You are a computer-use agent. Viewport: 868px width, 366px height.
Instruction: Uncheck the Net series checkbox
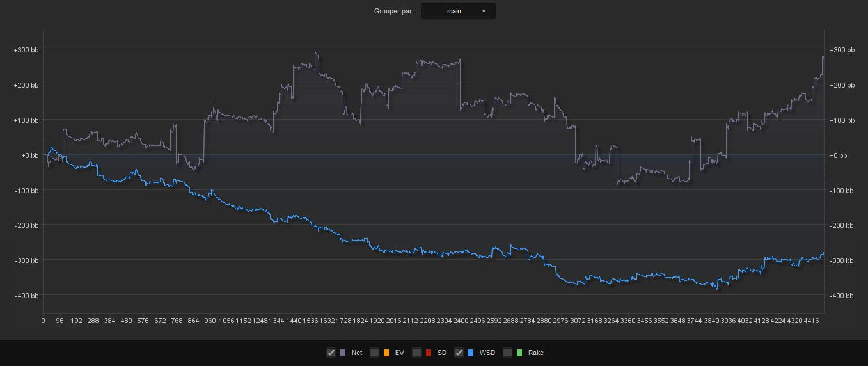331,353
